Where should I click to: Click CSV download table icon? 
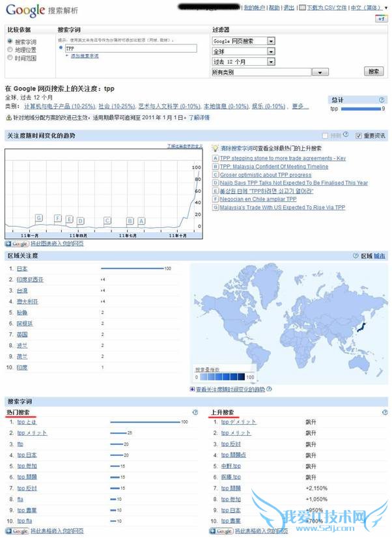[302, 8]
